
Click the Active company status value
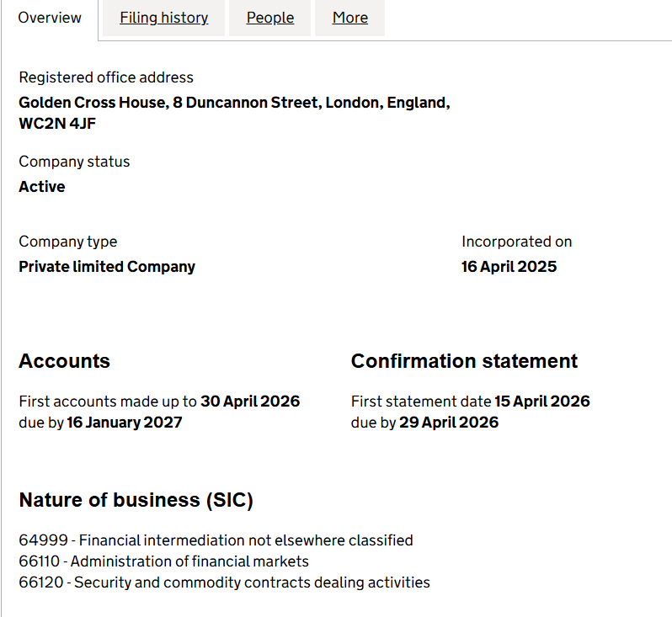tap(42, 187)
